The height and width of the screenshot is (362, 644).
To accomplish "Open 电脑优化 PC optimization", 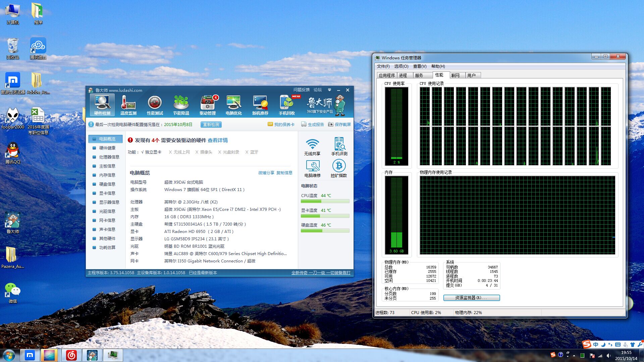I will click(x=234, y=105).
